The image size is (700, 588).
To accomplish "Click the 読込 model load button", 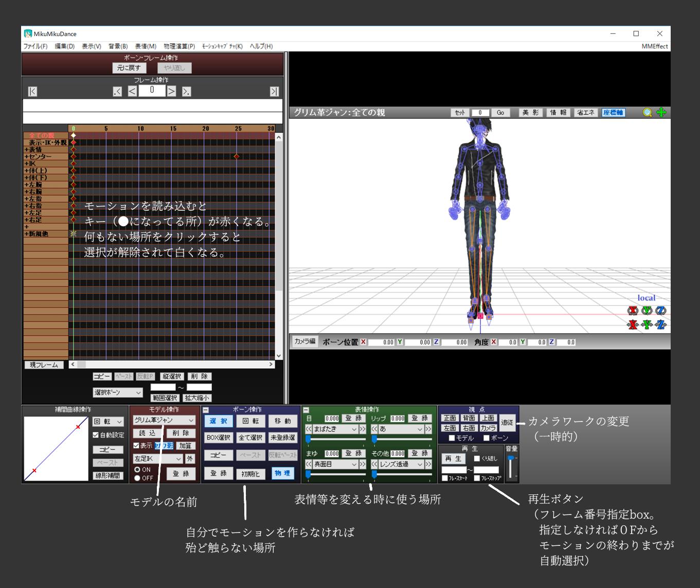I will pos(148,433).
